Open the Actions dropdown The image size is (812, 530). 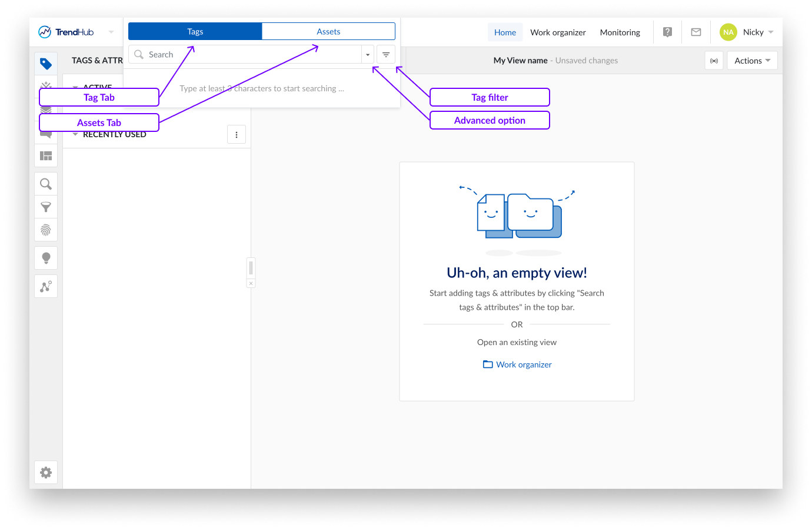coord(752,61)
